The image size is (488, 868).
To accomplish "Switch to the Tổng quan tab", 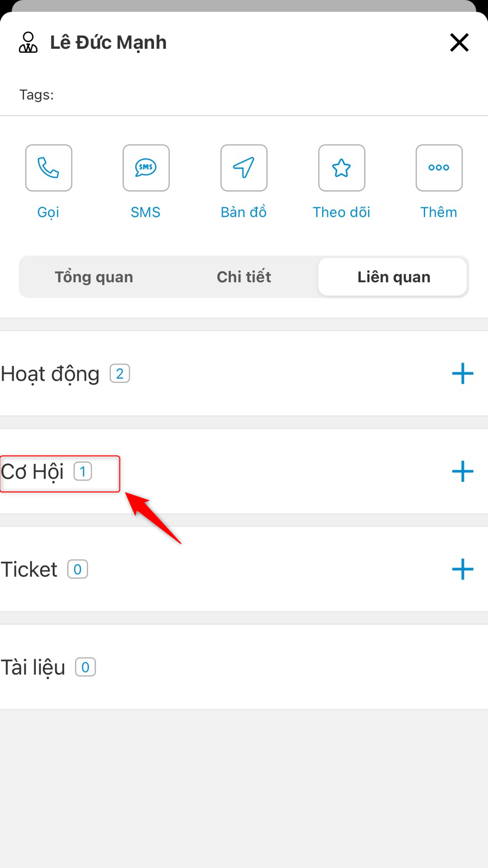I will [x=94, y=277].
